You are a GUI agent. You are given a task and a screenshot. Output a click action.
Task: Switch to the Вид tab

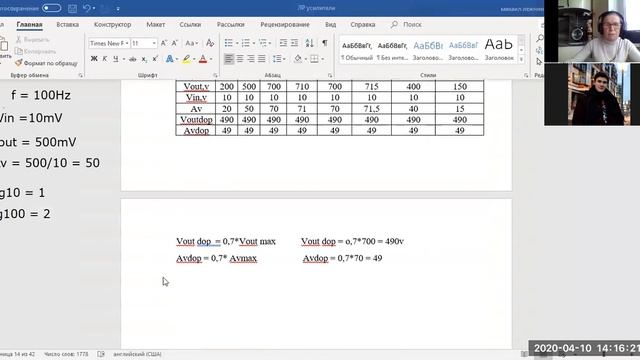pos(331,24)
